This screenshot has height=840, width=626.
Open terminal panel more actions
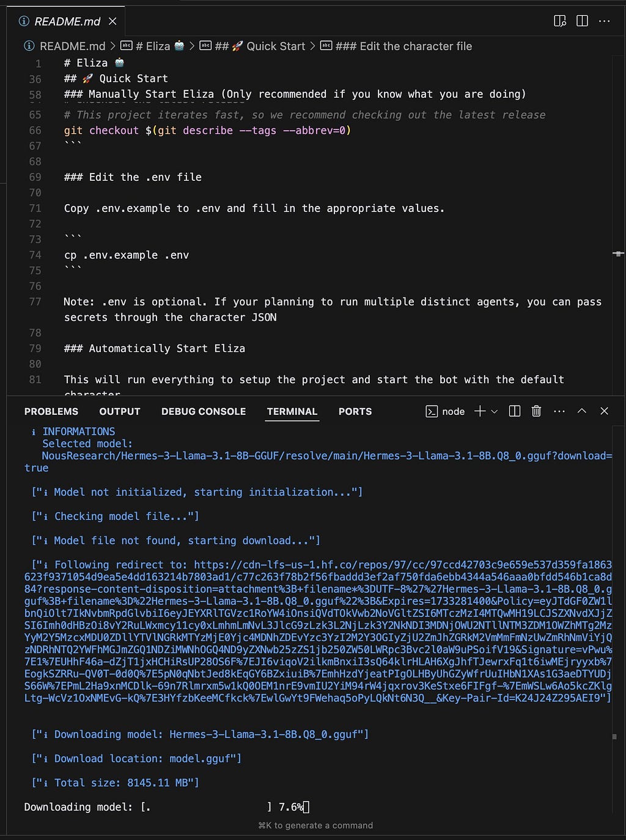click(559, 411)
